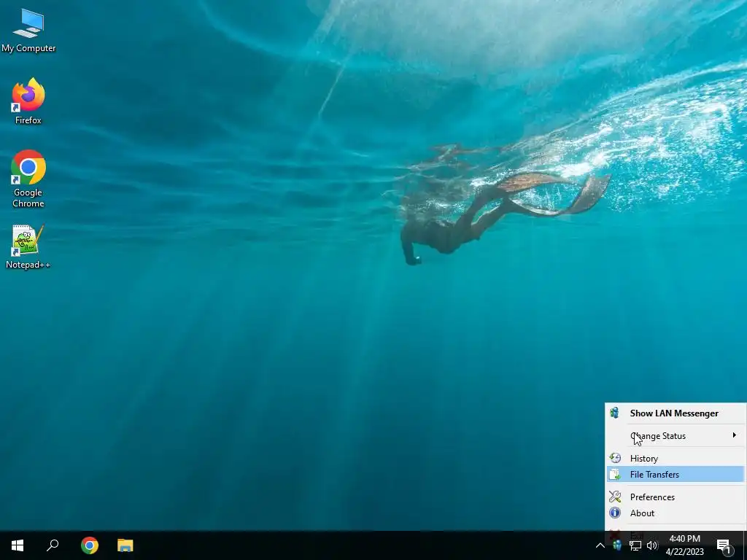Select Show LAN Messenger in the tray menu
Viewport: 747px width, 560px height.
[676, 413]
